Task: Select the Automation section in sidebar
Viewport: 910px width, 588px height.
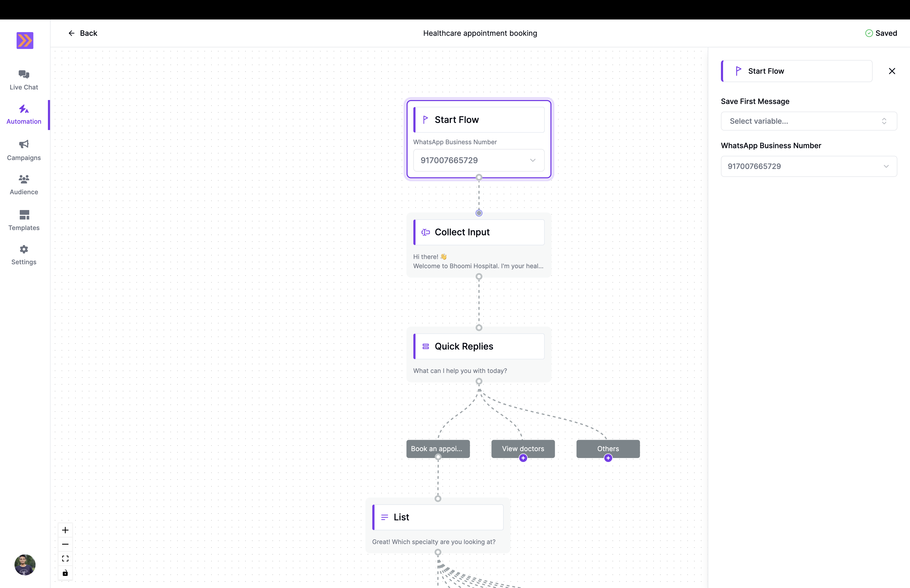Action: click(23, 114)
